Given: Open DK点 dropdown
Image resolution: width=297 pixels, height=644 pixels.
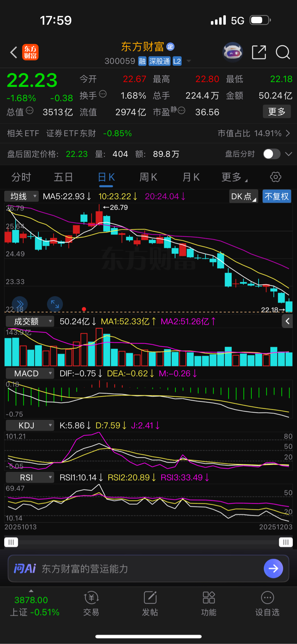Looking at the screenshot, I should pyautogui.click(x=243, y=196).
